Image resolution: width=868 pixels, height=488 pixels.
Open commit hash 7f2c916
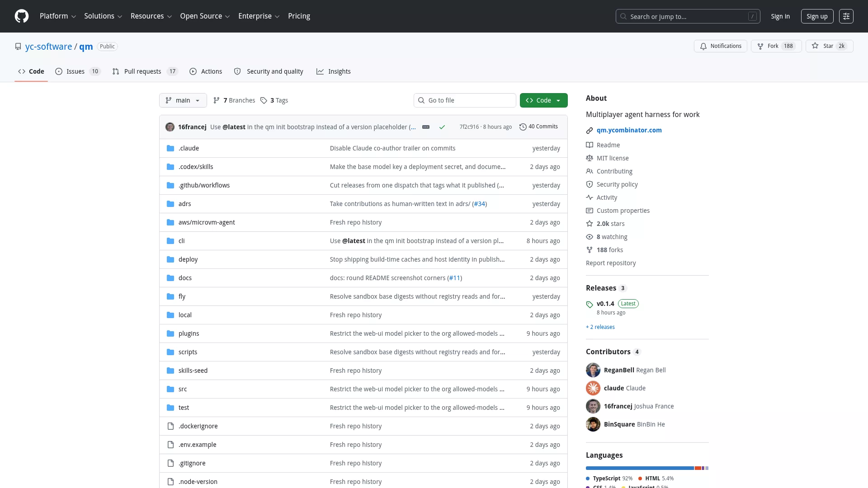click(x=469, y=127)
